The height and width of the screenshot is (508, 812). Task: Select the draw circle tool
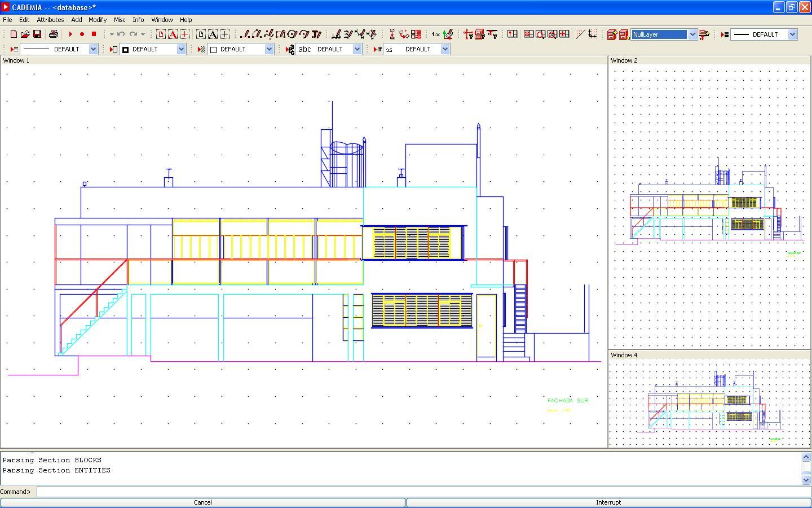pyautogui.click(x=292, y=34)
